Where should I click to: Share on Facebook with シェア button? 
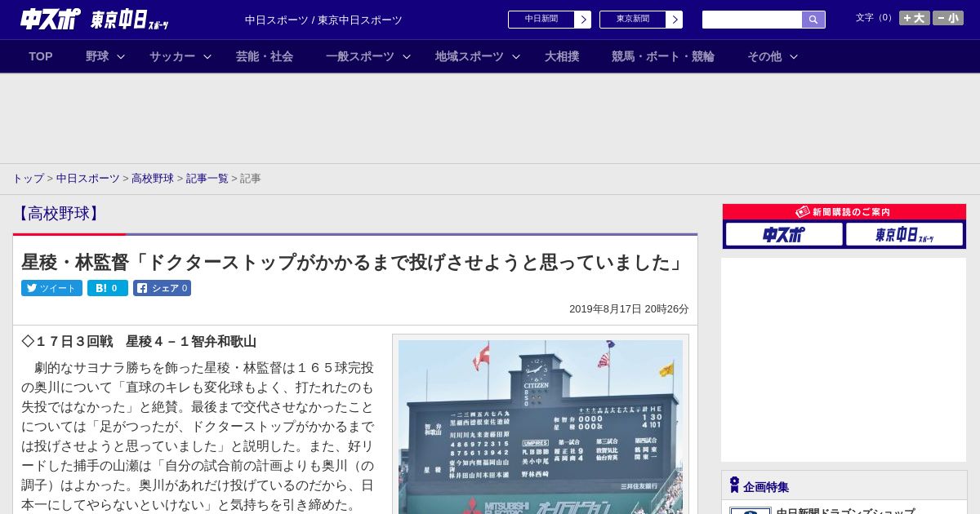pos(162,288)
